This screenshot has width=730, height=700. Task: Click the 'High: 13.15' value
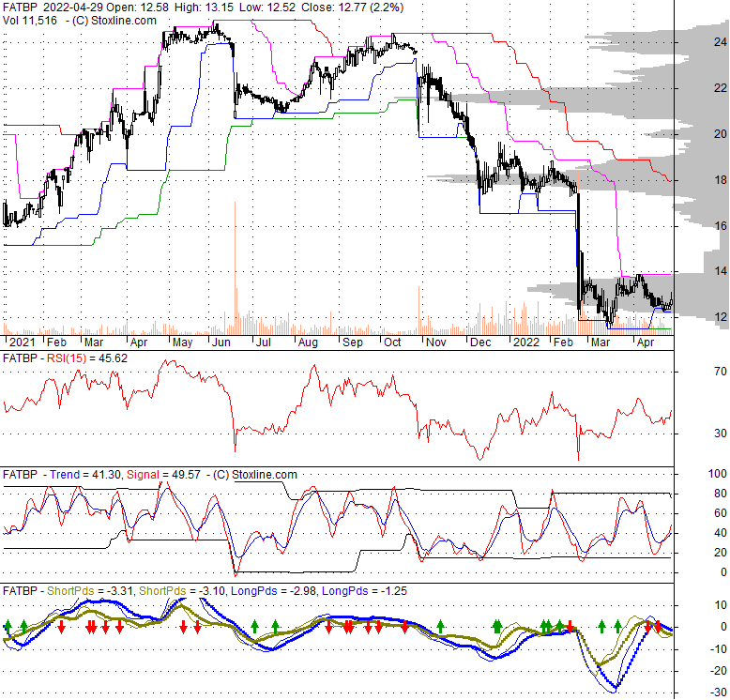click(205, 8)
